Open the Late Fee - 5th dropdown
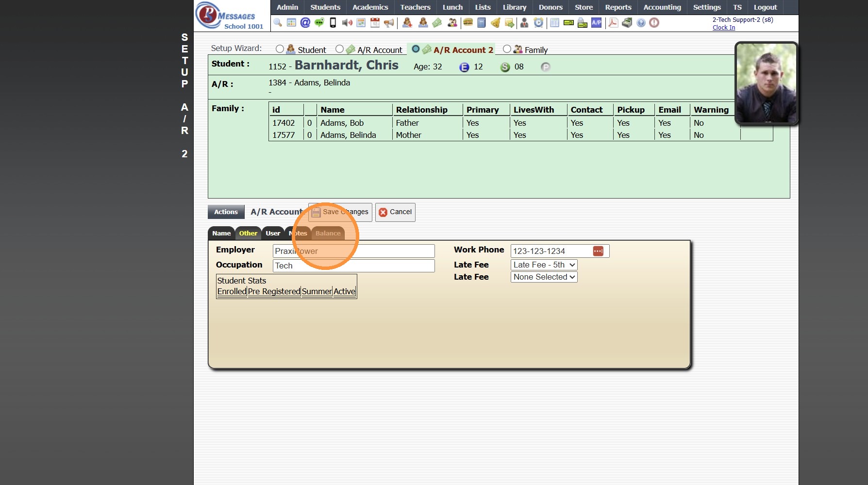868x485 pixels. click(544, 265)
